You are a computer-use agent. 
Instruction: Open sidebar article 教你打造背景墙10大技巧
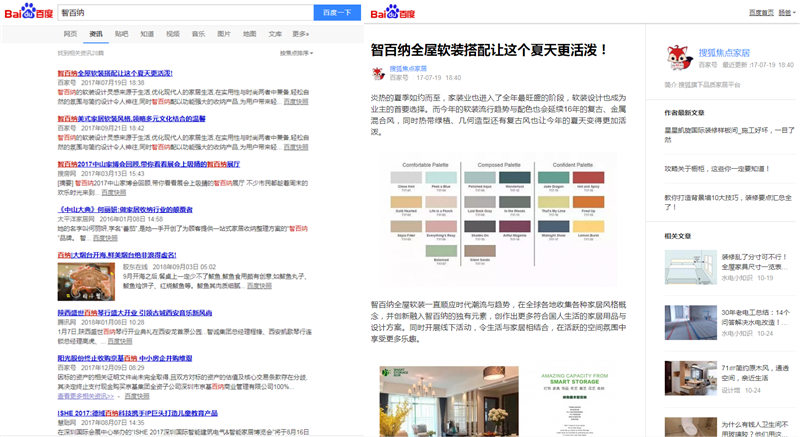point(728,202)
